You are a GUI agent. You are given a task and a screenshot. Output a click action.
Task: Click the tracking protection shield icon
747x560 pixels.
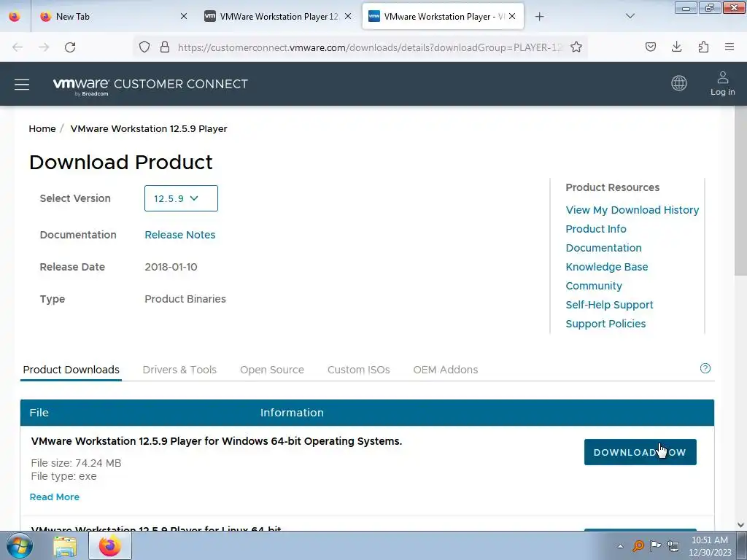pyautogui.click(x=144, y=47)
